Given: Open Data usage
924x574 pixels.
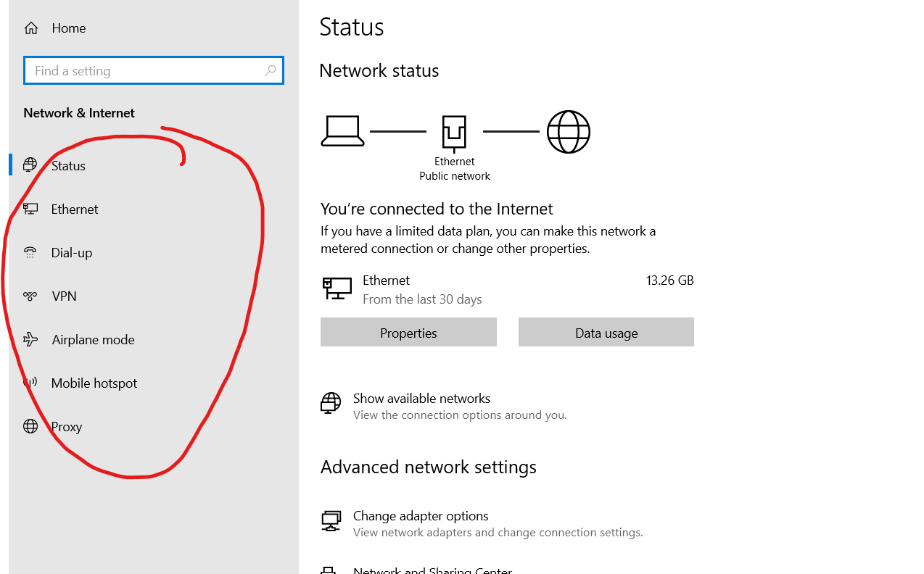Looking at the screenshot, I should [606, 333].
